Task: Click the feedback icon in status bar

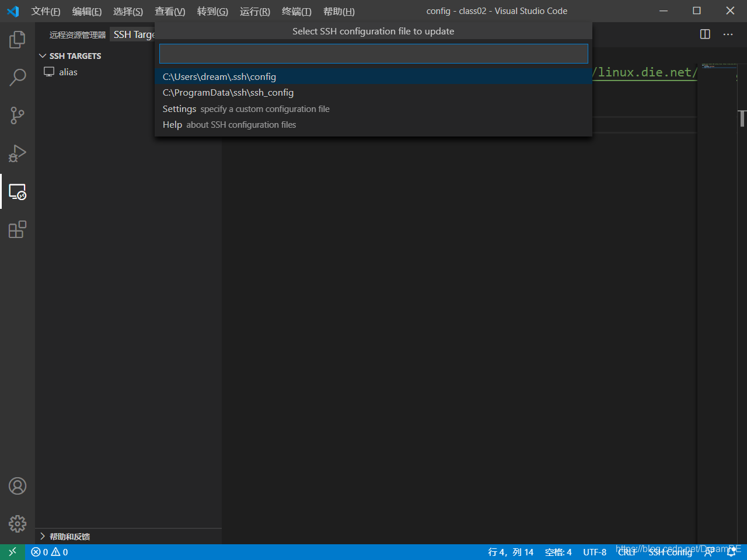Action: [708, 552]
